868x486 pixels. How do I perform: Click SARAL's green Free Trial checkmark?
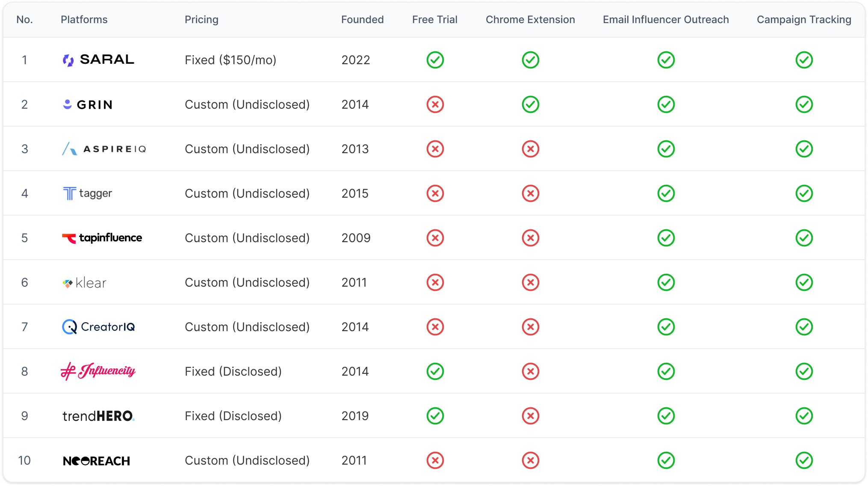435,60
